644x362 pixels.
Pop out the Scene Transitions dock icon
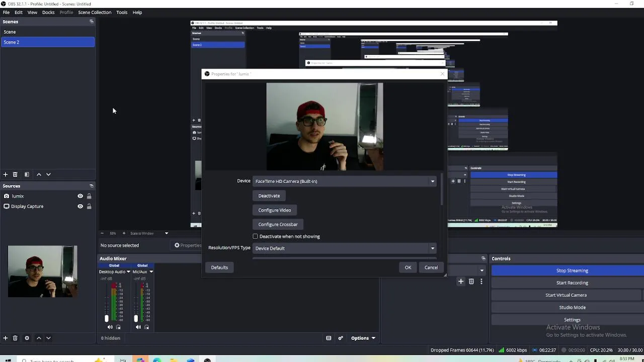pyautogui.click(x=483, y=258)
